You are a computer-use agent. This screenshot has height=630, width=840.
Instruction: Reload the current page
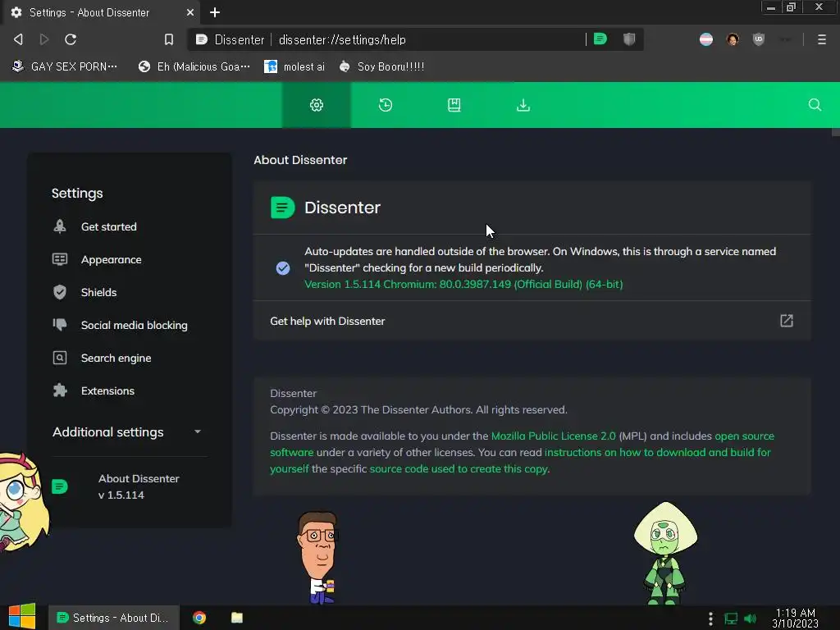71,39
